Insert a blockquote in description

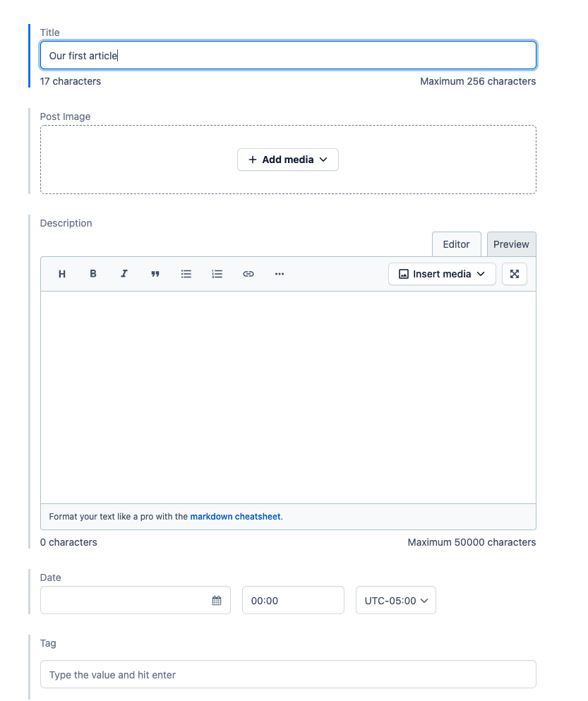[x=155, y=274]
